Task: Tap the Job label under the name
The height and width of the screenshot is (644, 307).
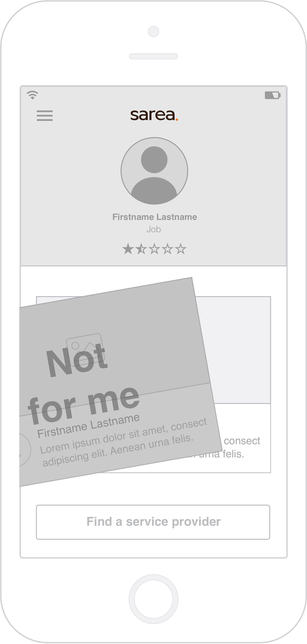Action: point(154,229)
